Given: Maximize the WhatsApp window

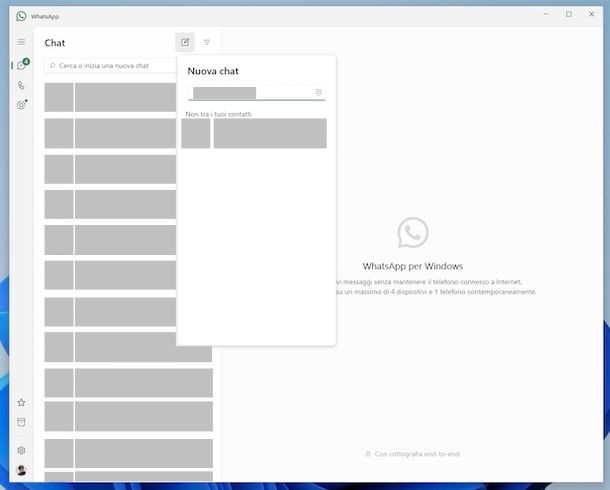Looking at the screenshot, I should coord(569,14).
